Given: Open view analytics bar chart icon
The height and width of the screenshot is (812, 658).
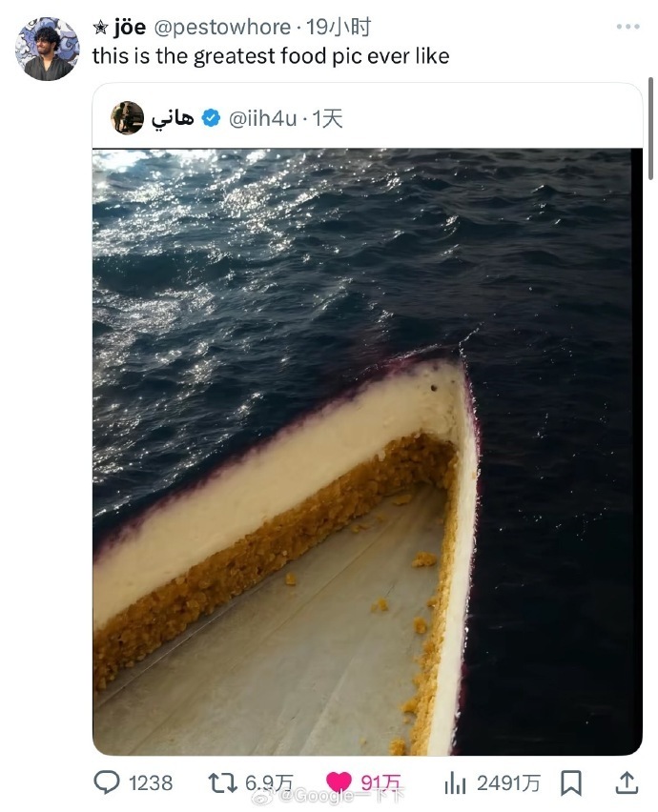Looking at the screenshot, I should coord(455,782).
